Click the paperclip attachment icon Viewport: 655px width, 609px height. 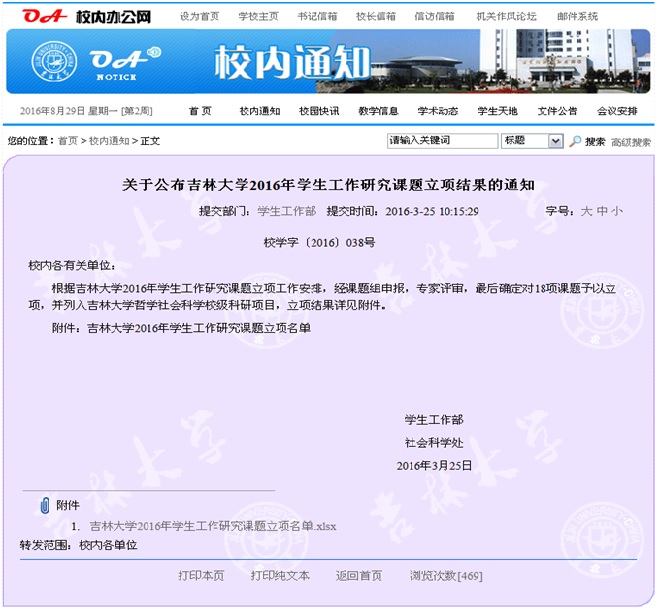(44, 505)
